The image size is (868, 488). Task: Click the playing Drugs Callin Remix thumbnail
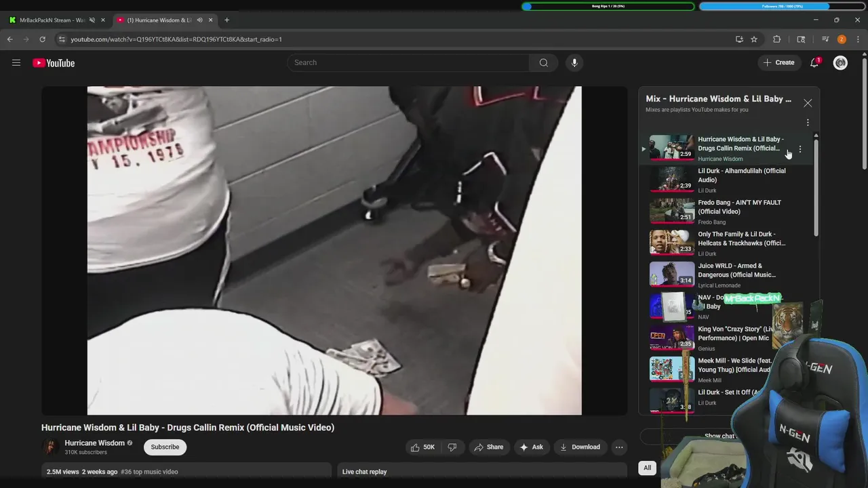671,148
